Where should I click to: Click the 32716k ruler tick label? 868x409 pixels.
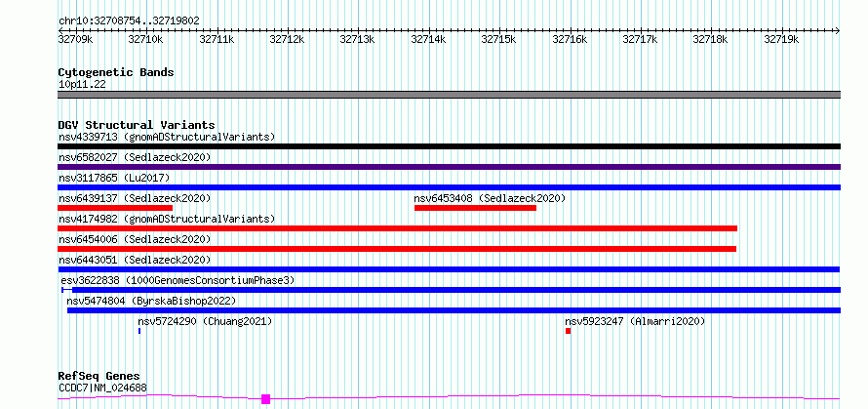[570, 39]
